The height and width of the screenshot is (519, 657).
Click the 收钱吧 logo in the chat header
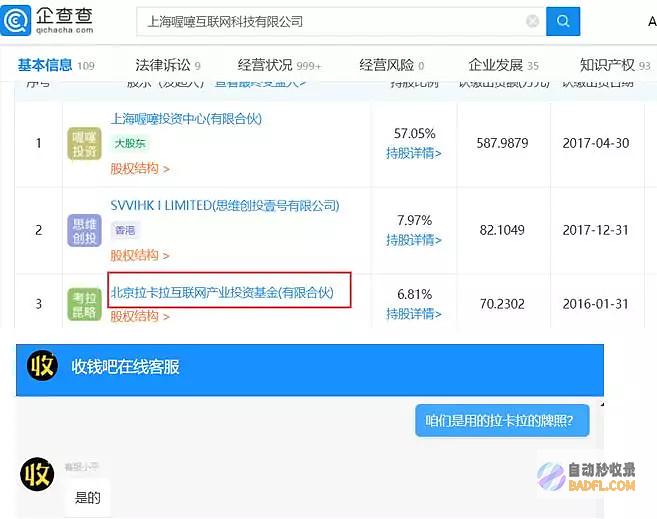(x=42, y=366)
